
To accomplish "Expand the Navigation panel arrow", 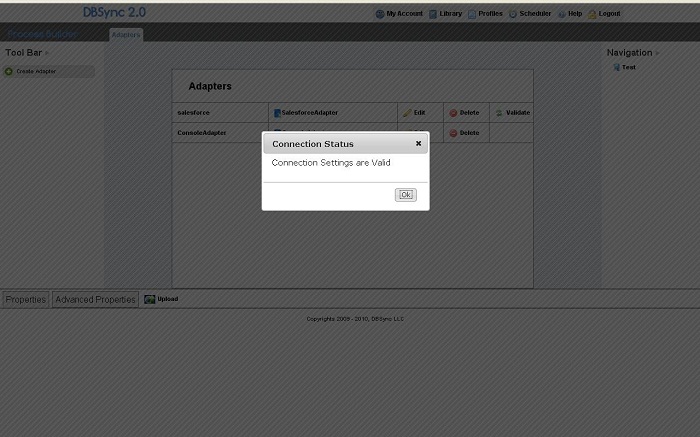I will tap(656, 53).
